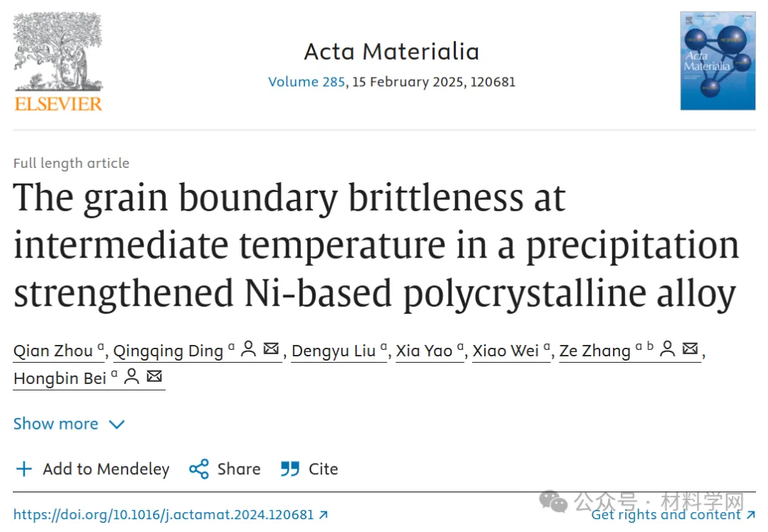This screenshot has width=768, height=532.
Task: Click the plus icon for Add to Mendeley
Action: [x=24, y=469]
